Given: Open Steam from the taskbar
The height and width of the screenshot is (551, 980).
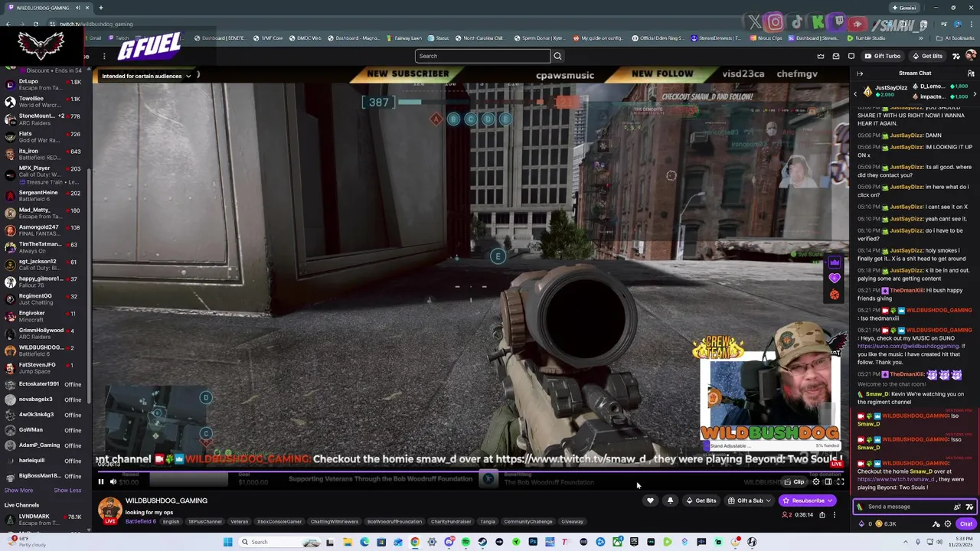Looking at the screenshot, I should point(482,542).
